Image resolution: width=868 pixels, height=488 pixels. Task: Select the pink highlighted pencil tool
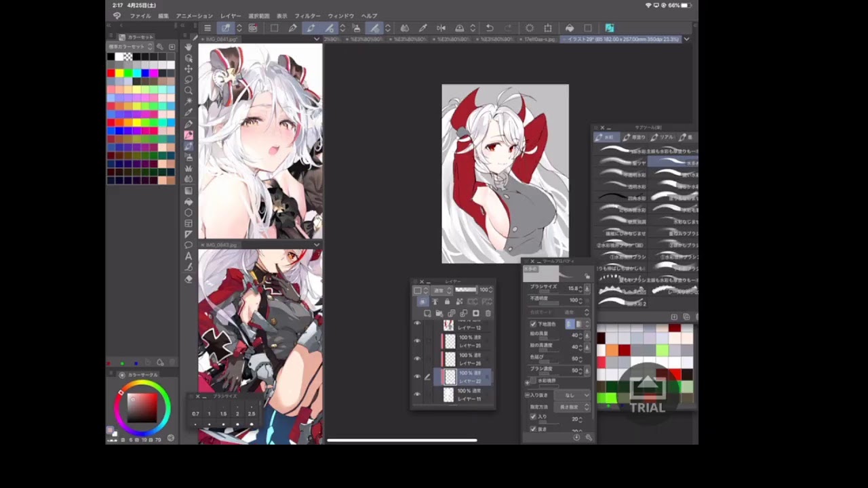coord(189,135)
